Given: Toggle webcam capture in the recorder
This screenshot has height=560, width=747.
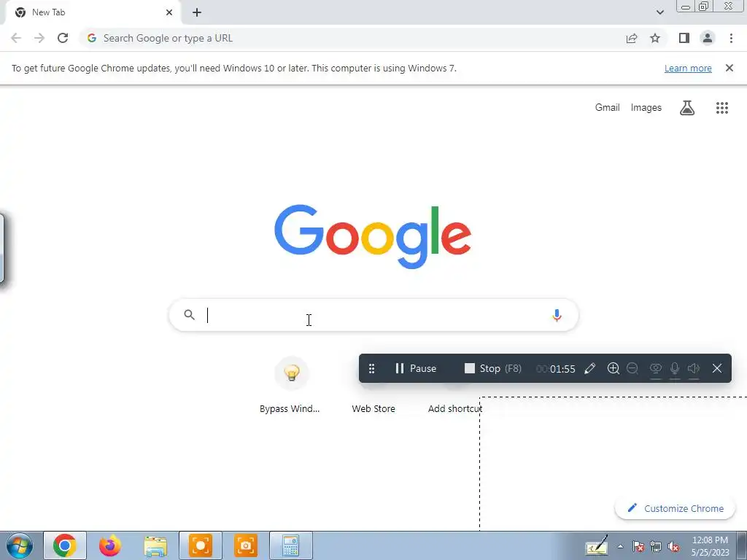Looking at the screenshot, I should pyautogui.click(x=656, y=369).
